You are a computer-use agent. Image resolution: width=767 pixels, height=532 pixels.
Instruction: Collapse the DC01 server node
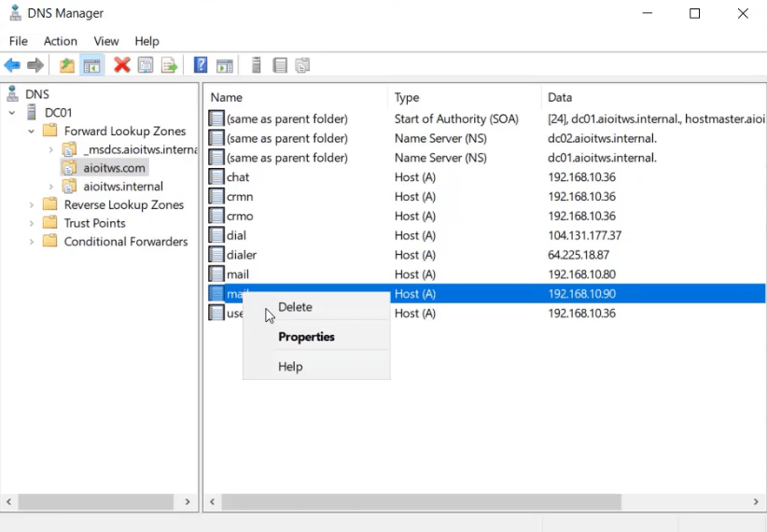pyautogui.click(x=12, y=113)
